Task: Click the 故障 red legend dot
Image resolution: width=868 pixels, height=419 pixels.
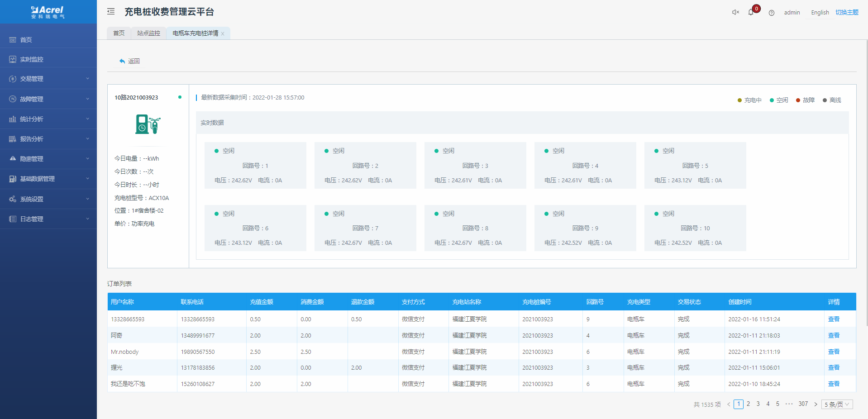Action: [798, 100]
